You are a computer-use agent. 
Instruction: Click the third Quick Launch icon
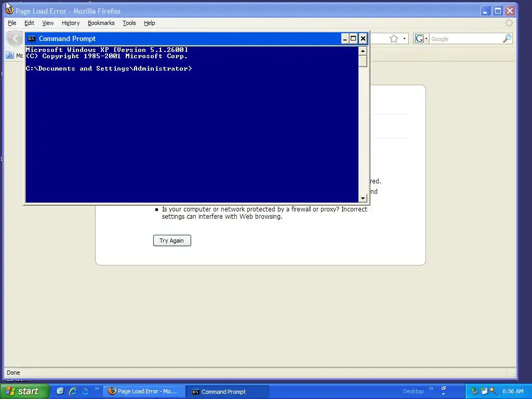click(x=85, y=391)
